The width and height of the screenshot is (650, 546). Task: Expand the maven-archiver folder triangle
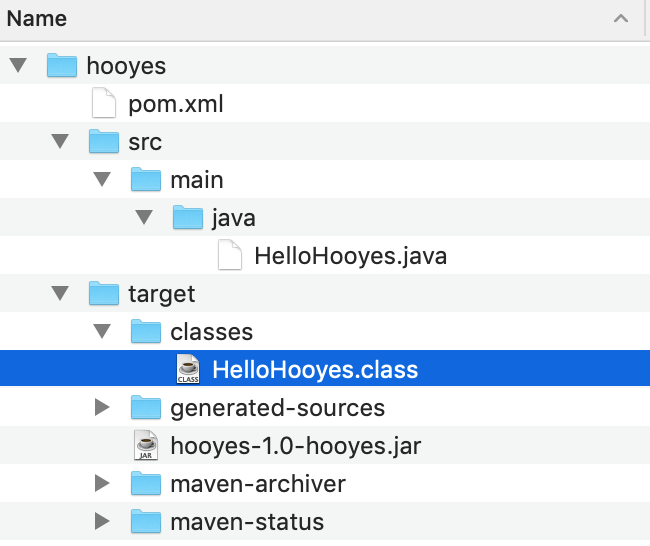[x=101, y=484]
